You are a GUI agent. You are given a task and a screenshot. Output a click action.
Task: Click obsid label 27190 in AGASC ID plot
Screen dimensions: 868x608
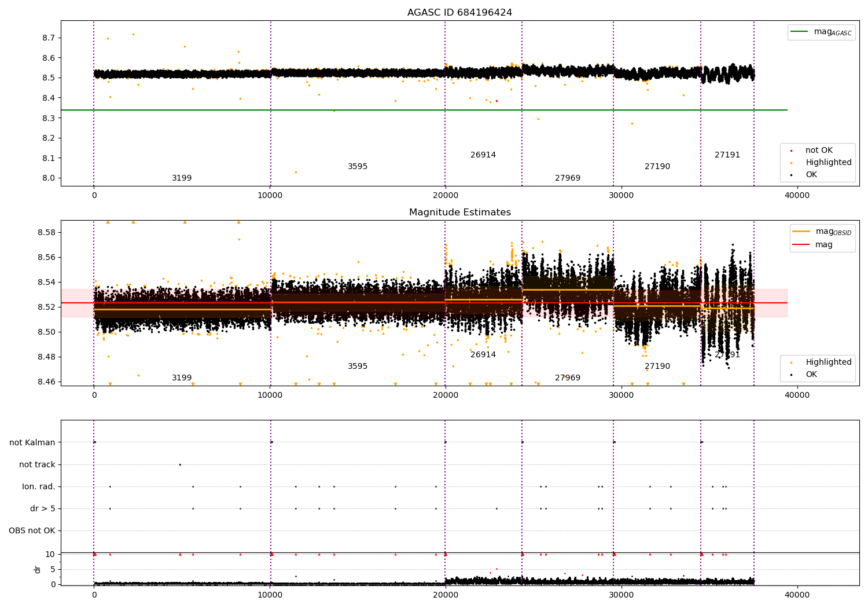pyautogui.click(x=657, y=167)
